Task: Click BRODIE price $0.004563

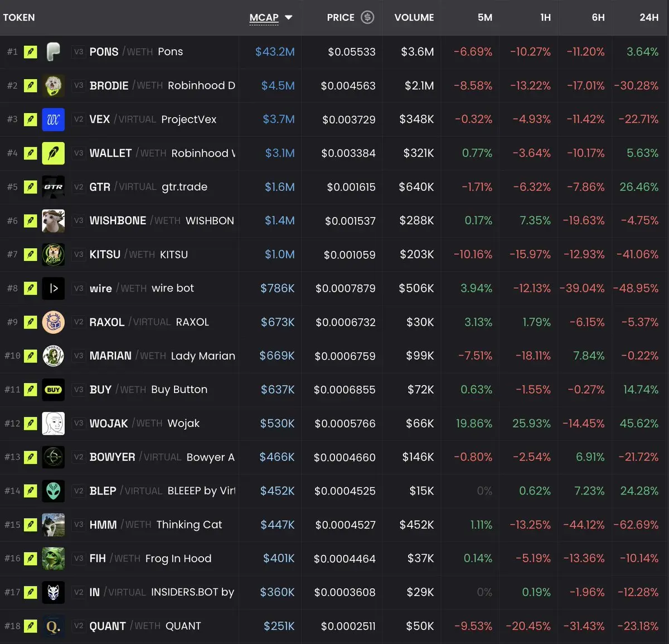Action: (348, 86)
